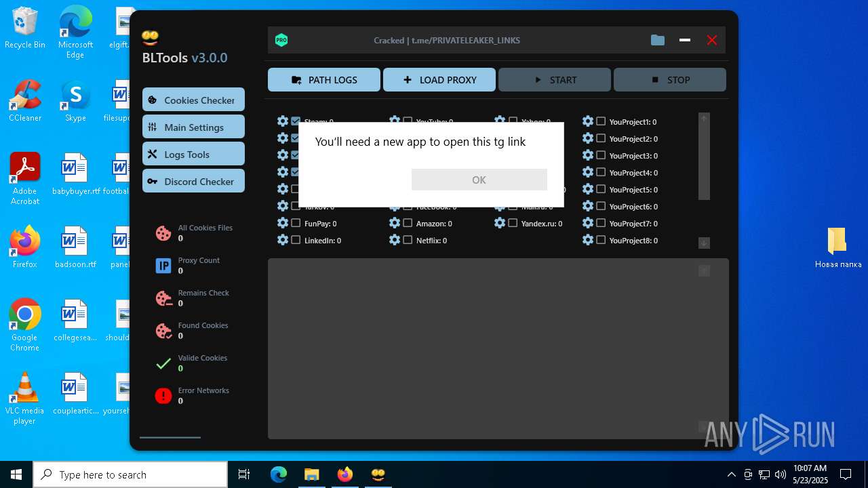The image size is (868, 488).
Task: Tick the YouProject8 checkbox
Action: click(x=601, y=240)
